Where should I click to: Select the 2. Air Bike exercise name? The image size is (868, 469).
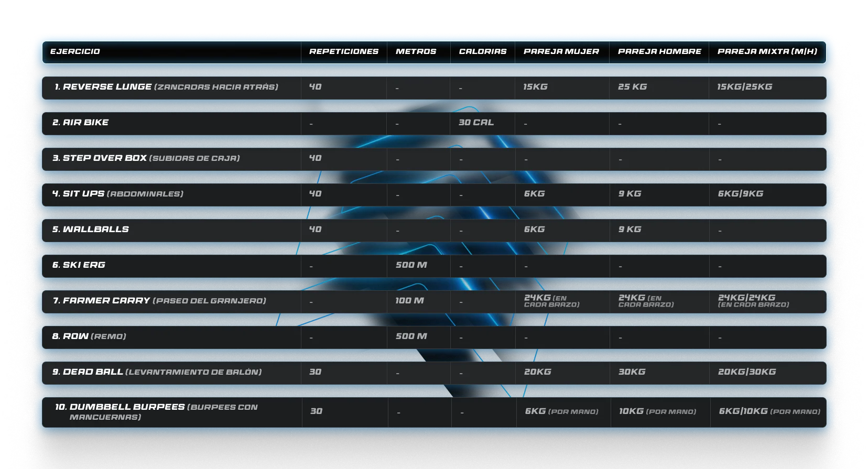(x=80, y=123)
